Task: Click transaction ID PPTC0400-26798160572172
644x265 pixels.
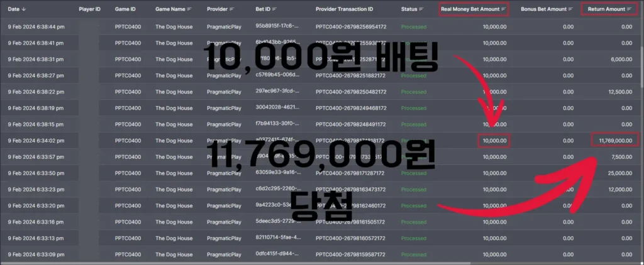Action: [350, 239]
